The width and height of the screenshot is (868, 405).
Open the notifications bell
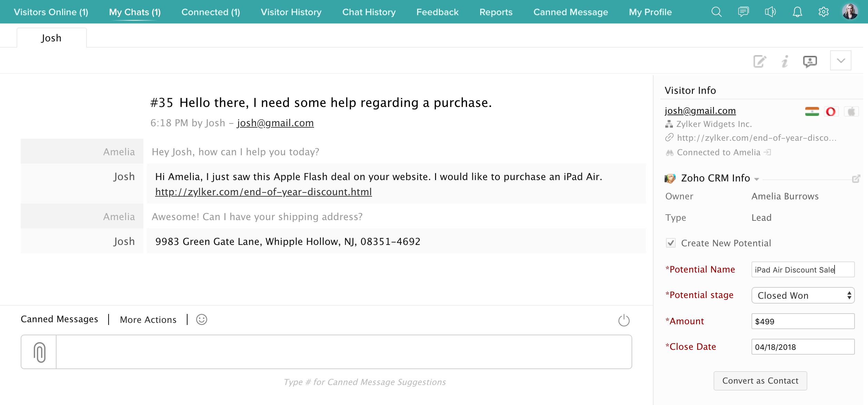point(797,12)
